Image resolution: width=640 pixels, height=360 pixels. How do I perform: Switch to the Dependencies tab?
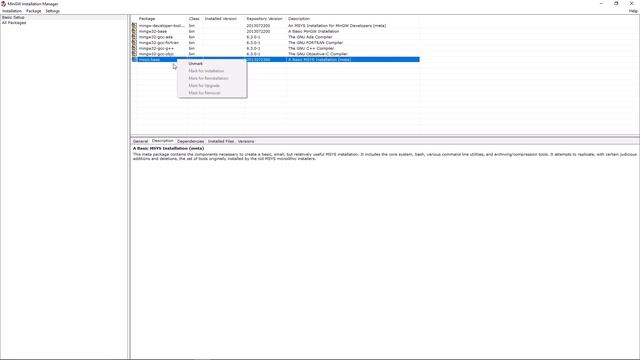pyautogui.click(x=191, y=141)
